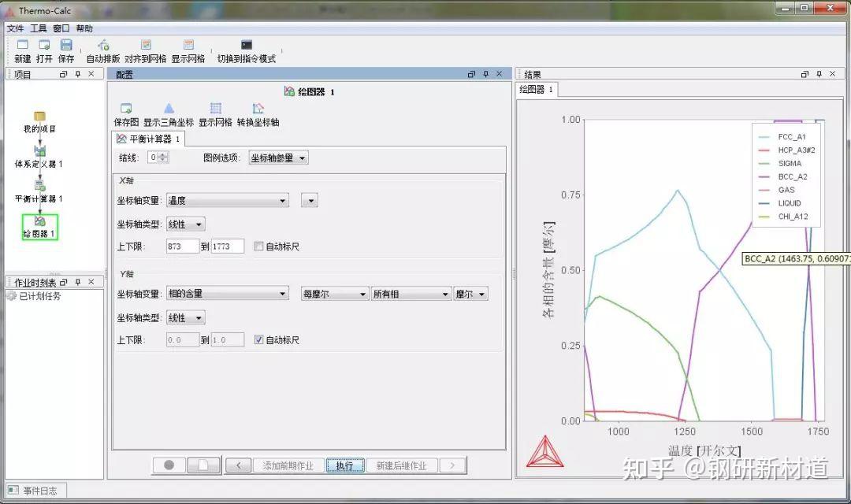Click the 873 lower limit input field
Image resolution: width=851 pixels, height=504 pixels.
pyautogui.click(x=184, y=246)
